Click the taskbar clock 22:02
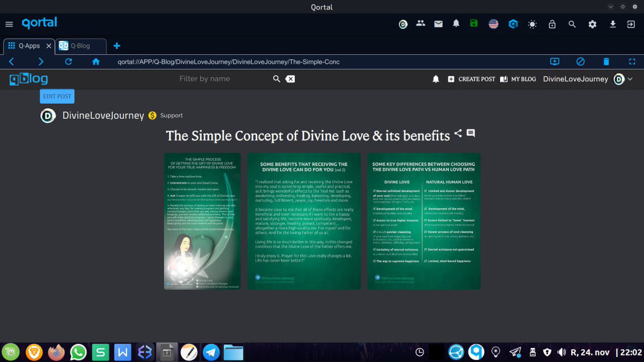644x362 pixels. (631, 352)
